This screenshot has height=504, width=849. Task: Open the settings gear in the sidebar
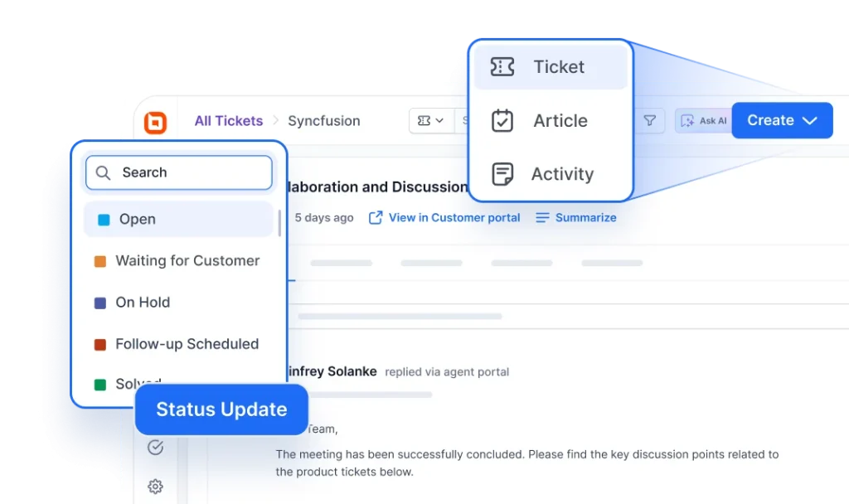[156, 487]
